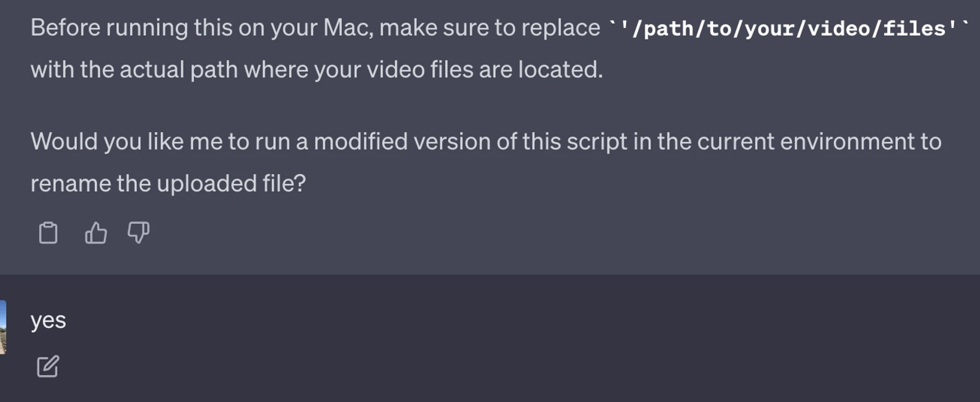This screenshot has height=402, width=980.
Task: Give the response a thumbs down
Action: [138, 233]
